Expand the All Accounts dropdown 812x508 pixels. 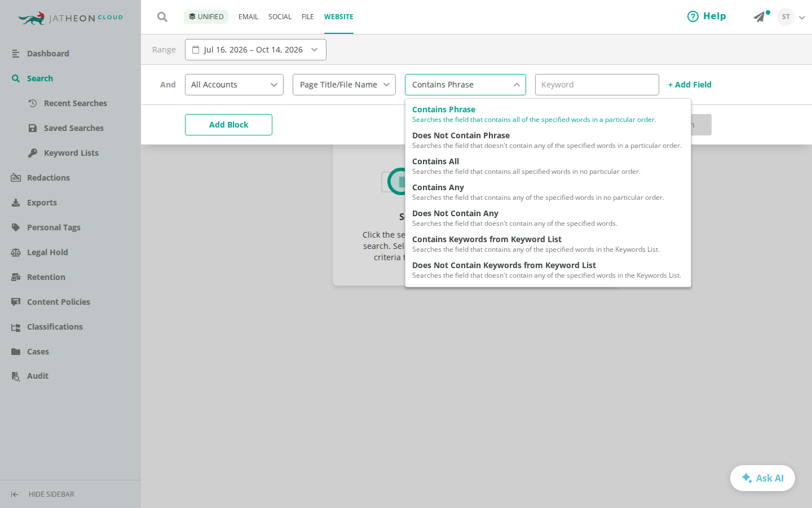[234, 85]
